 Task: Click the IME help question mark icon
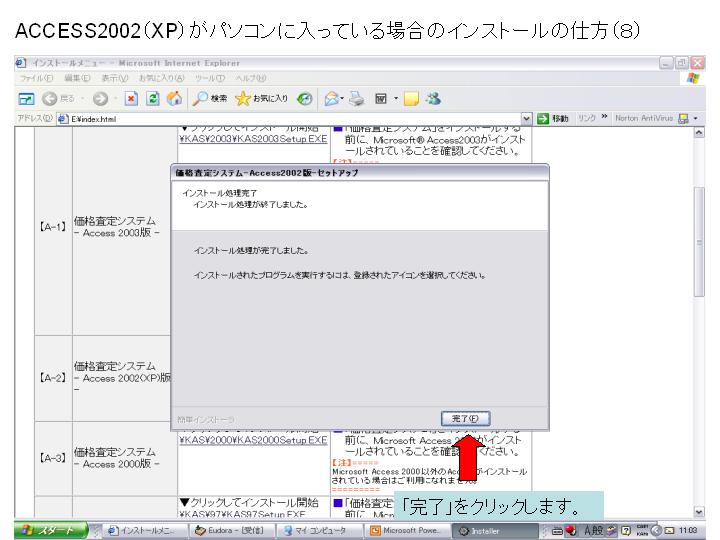[x=626, y=531]
